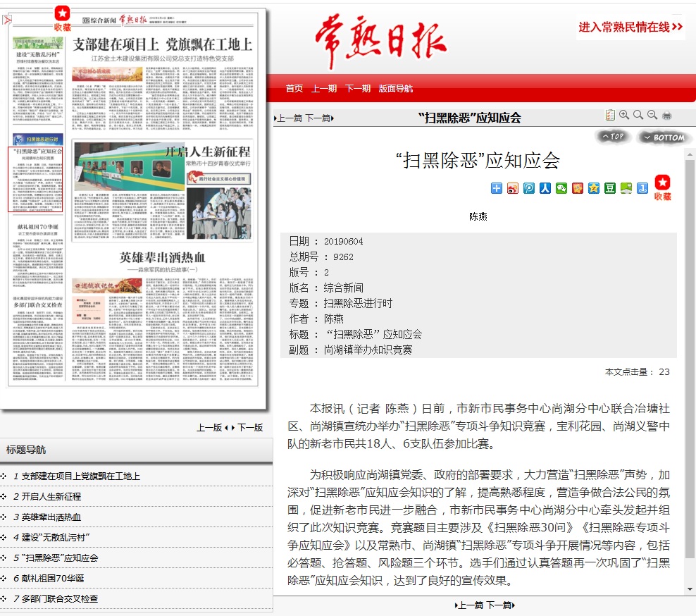Click 下一篇 link above the article

coord(318,118)
